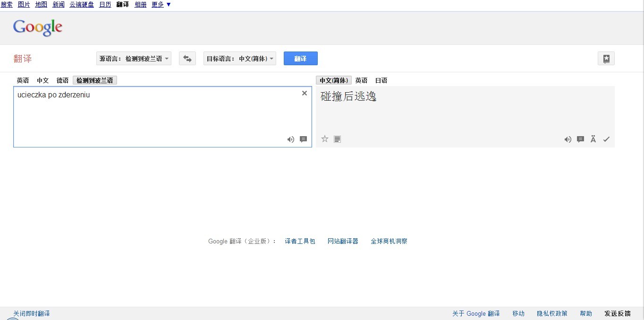Select 中文(简体) target tab
Viewport: 644px width, 320px height.
pyautogui.click(x=334, y=80)
